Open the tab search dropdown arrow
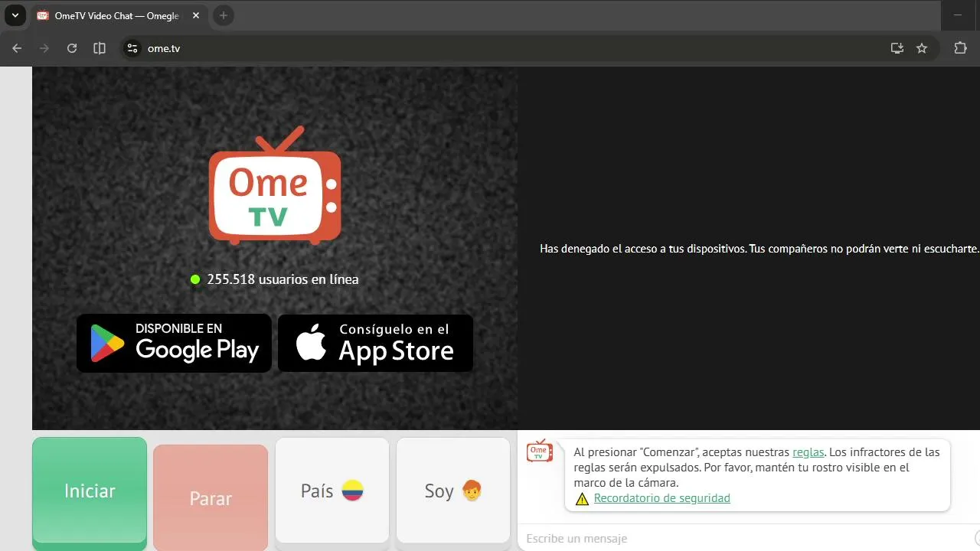 point(15,15)
